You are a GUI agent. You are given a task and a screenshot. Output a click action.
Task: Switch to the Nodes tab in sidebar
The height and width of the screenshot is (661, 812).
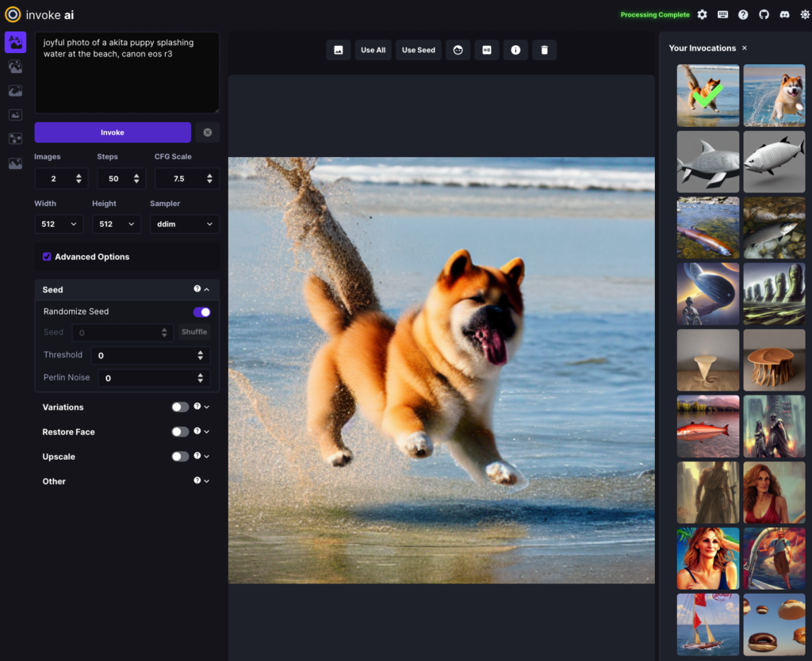tap(15, 139)
